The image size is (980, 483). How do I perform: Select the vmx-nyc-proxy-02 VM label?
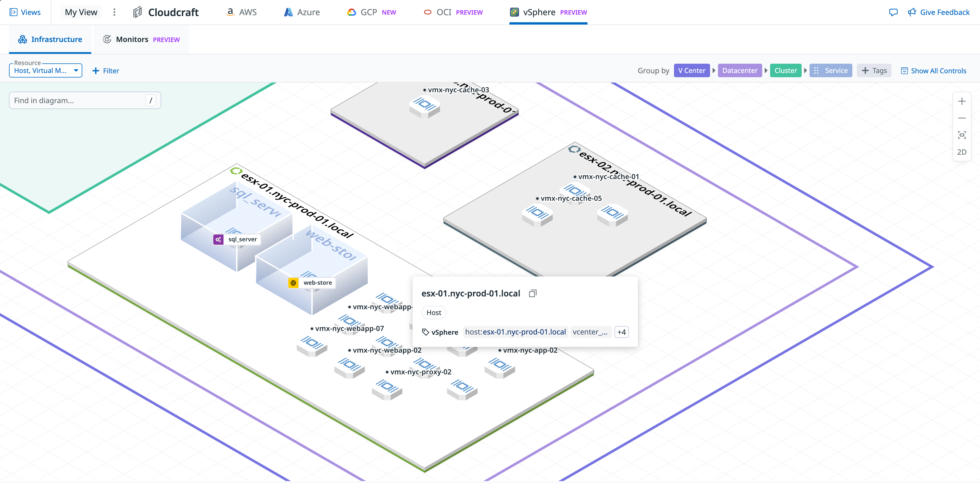[x=421, y=372]
